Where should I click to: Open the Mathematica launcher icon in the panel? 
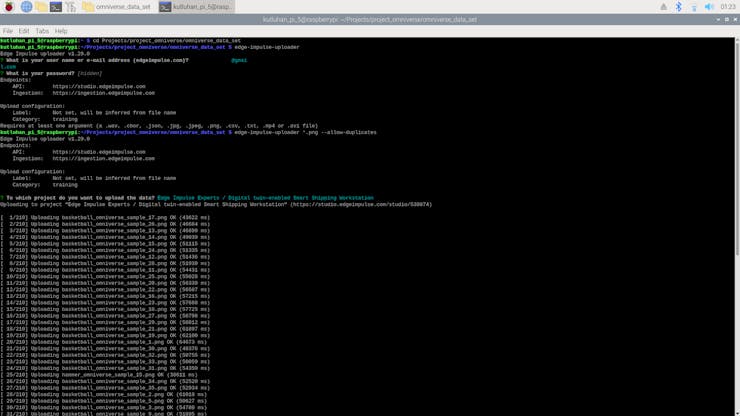(x=71, y=7)
